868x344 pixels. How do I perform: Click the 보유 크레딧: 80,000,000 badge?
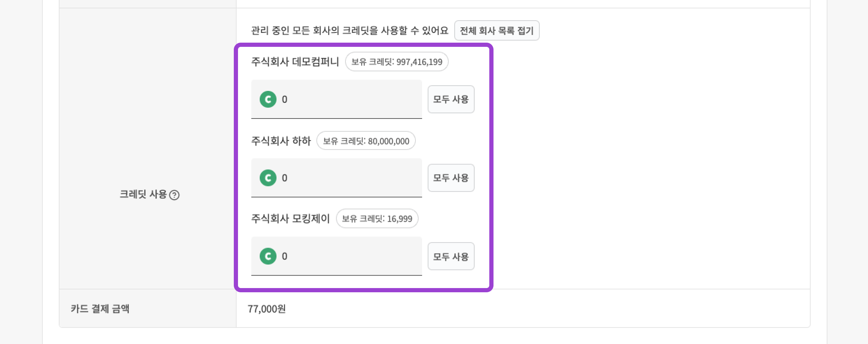coord(366,141)
